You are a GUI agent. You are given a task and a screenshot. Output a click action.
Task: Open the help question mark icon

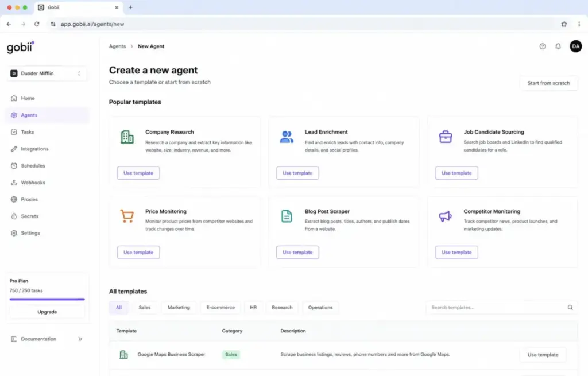coord(543,46)
